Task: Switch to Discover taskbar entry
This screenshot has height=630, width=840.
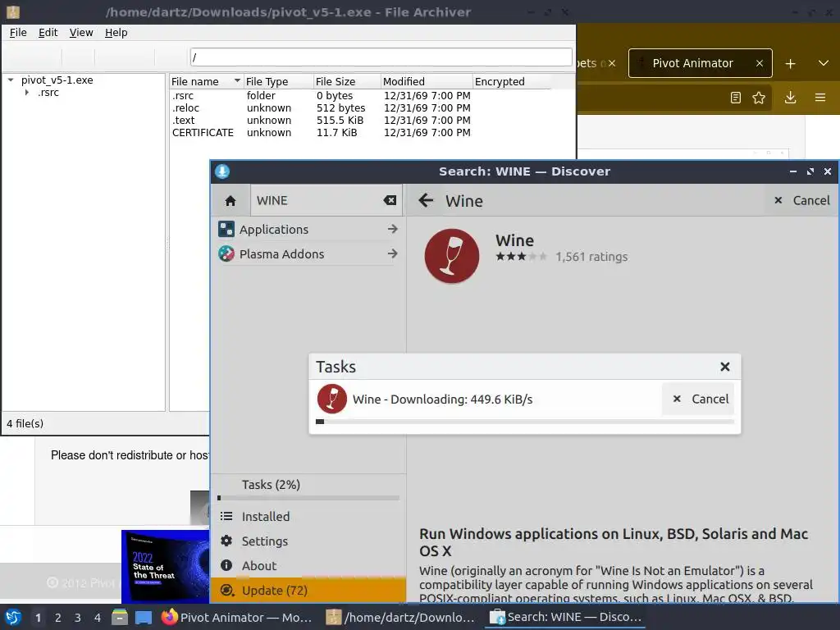Action: [566, 618]
